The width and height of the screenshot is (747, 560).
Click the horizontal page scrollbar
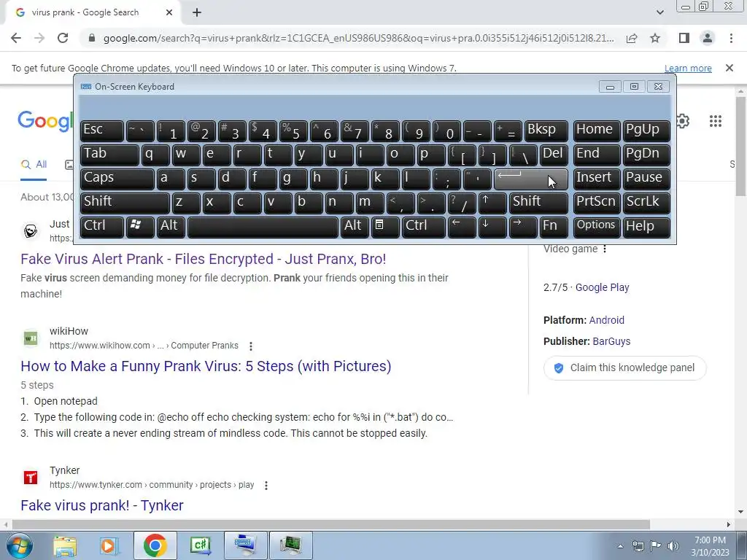click(330, 524)
